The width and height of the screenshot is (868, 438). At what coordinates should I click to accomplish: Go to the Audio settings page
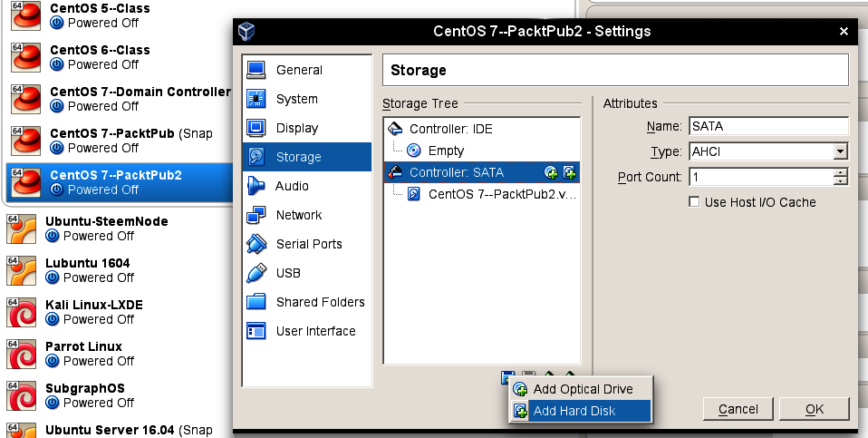[x=292, y=186]
